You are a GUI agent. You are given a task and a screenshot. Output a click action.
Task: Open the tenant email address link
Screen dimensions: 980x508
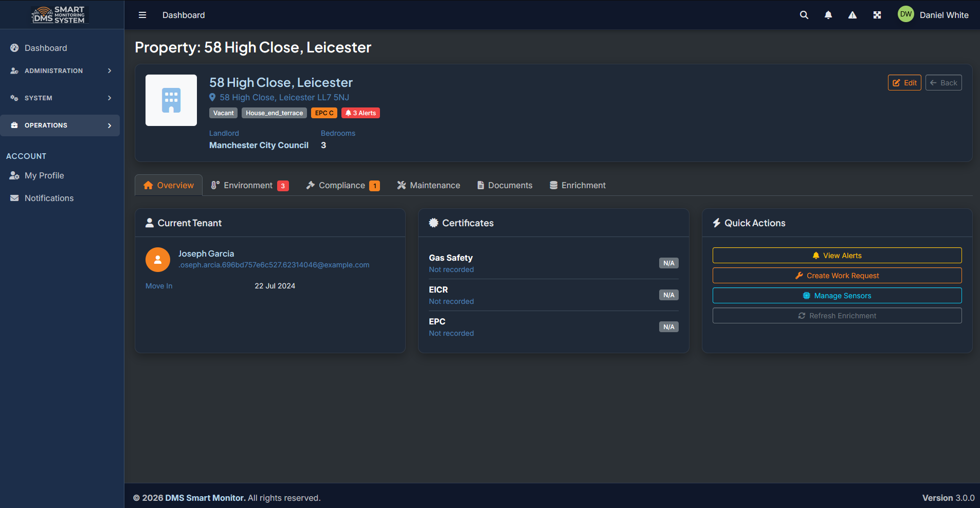274,265
